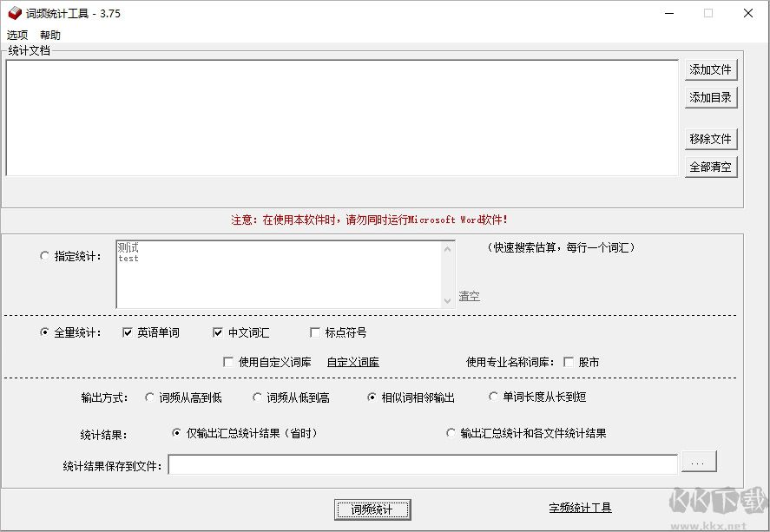Click the ... button to browse save location
This screenshot has height=532, width=770.
click(x=699, y=462)
